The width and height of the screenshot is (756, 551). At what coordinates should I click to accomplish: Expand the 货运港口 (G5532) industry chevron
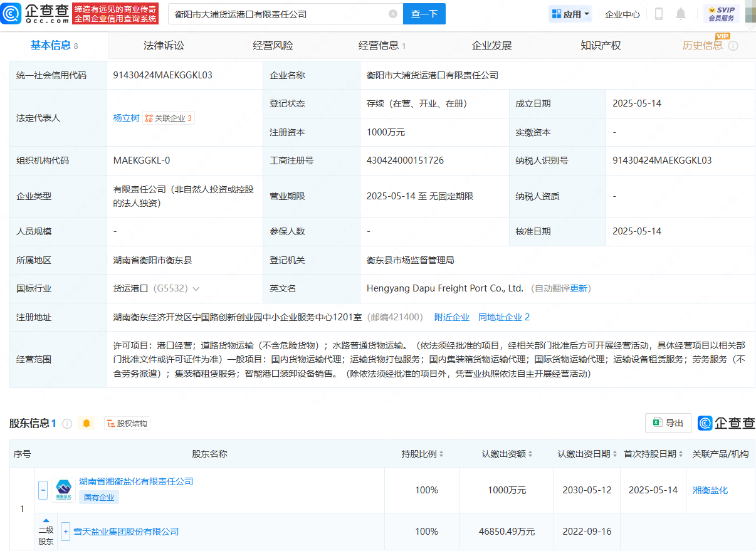[x=196, y=289]
